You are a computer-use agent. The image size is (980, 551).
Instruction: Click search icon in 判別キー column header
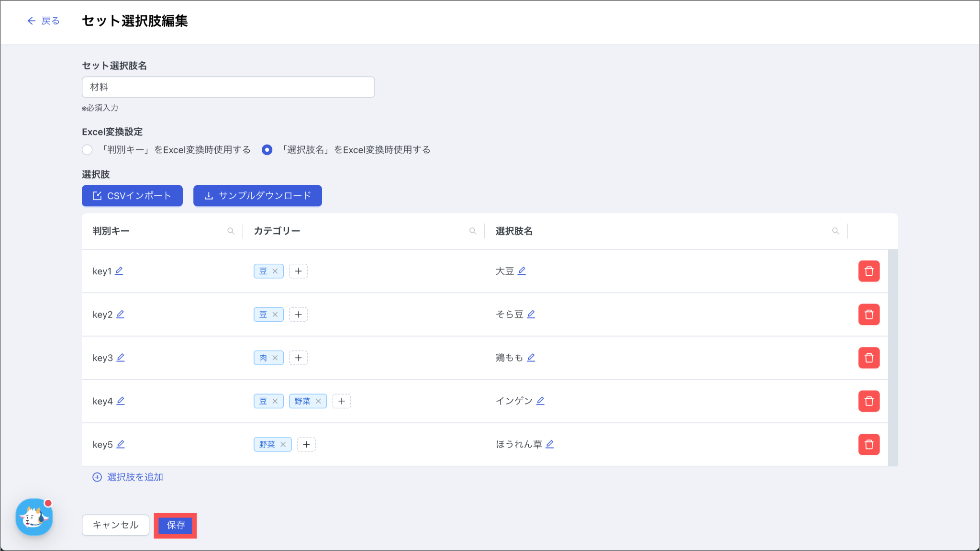tap(231, 231)
